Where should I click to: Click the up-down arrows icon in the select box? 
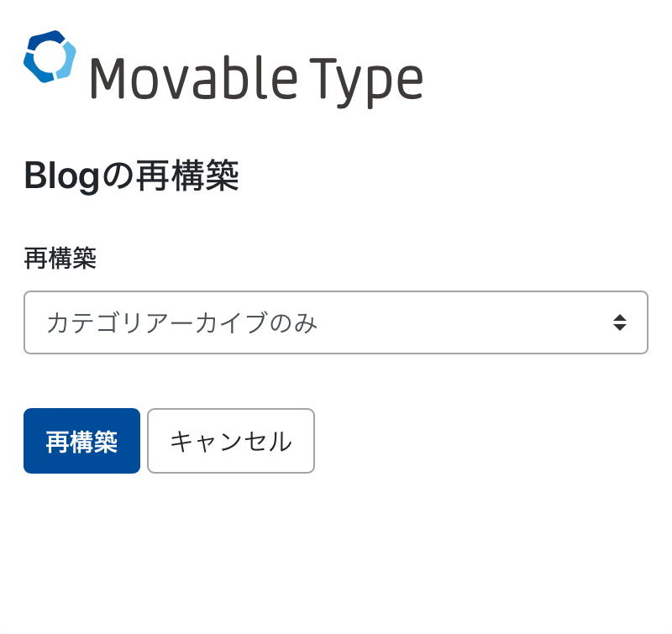click(619, 322)
